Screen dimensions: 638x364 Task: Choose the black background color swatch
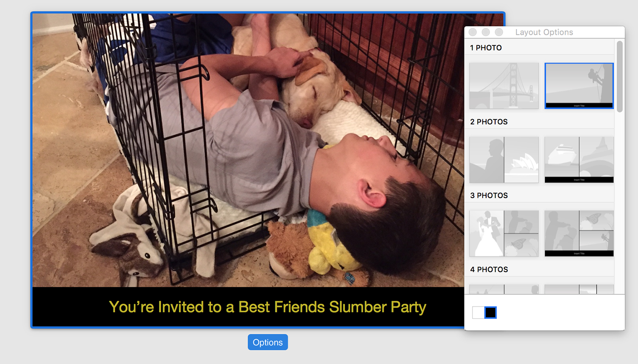click(490, 313)
